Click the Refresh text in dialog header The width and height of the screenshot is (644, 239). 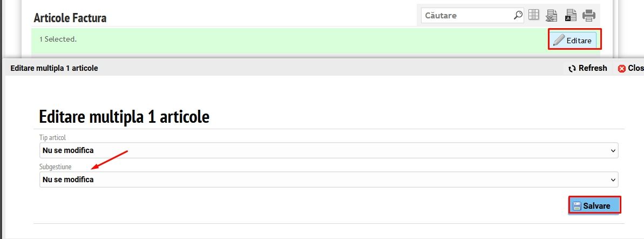[x=593, y=68]
